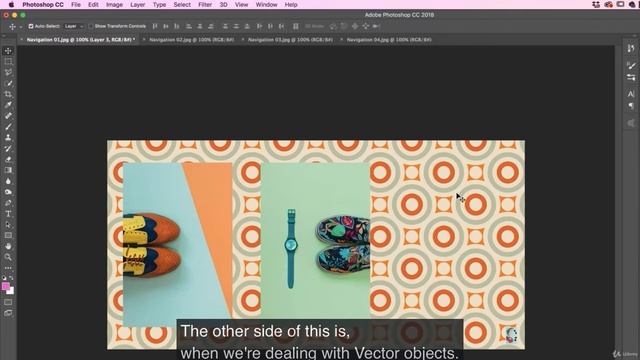Image resolution: width=640 pixels, height=360 pixels.
Task: Select the Crop tool
Action: pos(8,94)
